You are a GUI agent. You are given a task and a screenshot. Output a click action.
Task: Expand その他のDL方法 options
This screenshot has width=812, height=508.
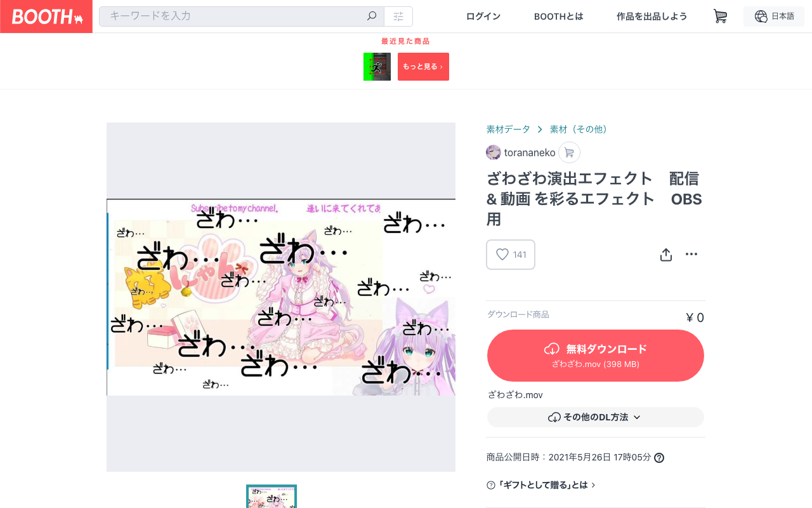point(596,417)
